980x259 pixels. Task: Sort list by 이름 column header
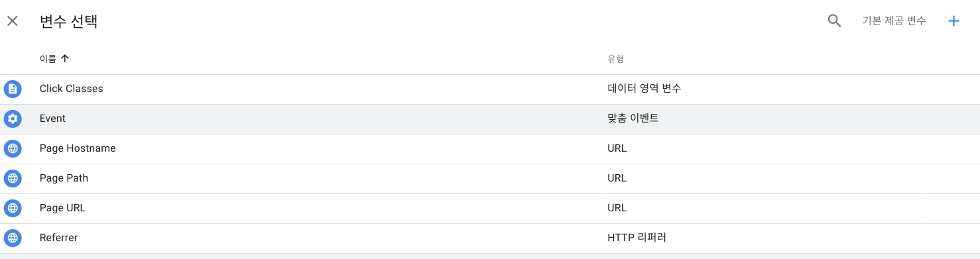coord(48,58)
